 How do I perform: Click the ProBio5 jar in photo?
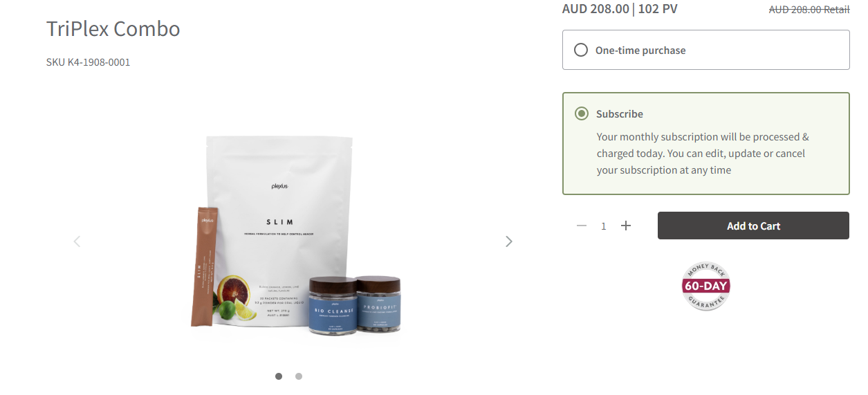tap(378, 304)
